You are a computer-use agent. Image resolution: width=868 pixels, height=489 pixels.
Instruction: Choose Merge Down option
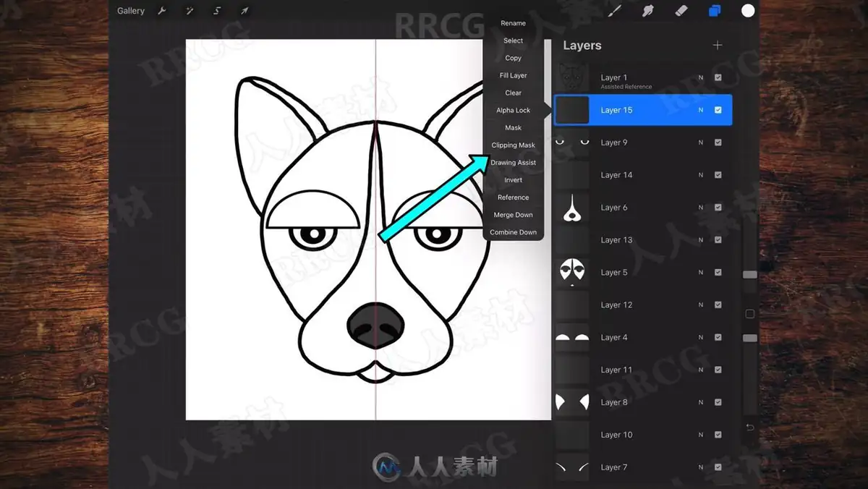[514, 215]
